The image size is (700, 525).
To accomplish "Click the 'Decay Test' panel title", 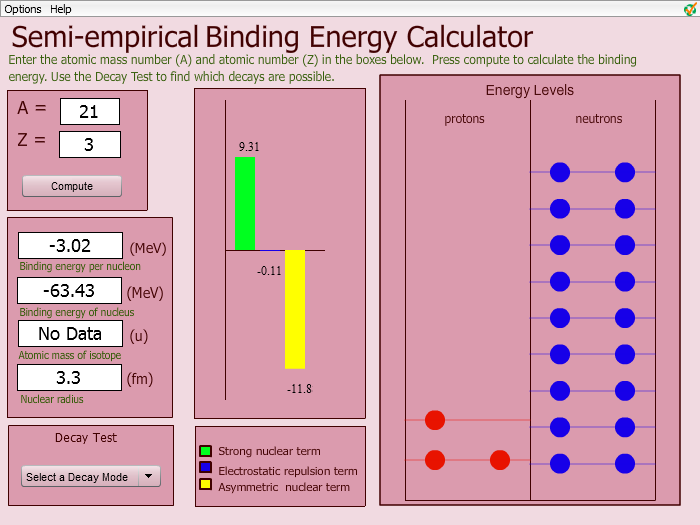I will click(x=86, y=438).
